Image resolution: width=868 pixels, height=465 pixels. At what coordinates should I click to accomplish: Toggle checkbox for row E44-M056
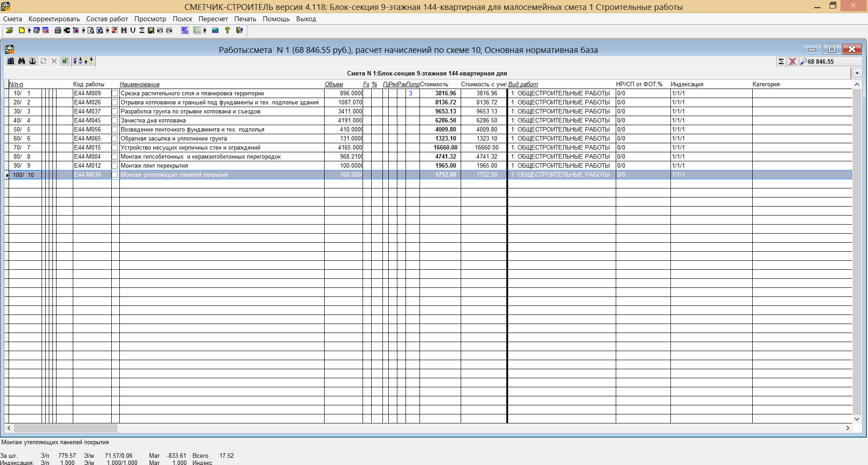(x=115, y=130)
